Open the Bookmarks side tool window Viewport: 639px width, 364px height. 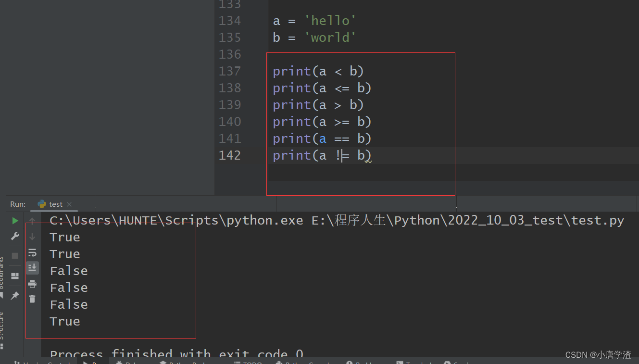[x=2, y=272]
